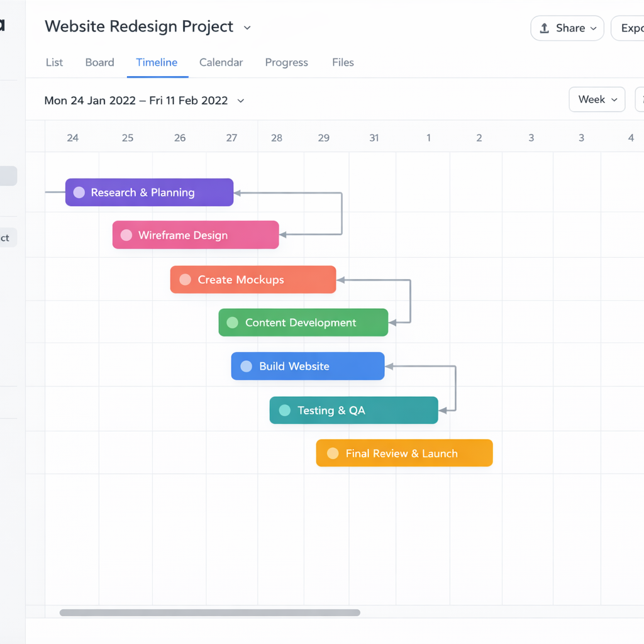Image resolution: width=644 pixels, height=644 pixels.
Task: Click the day 31 column header
Action: click(x=374, y=138)
